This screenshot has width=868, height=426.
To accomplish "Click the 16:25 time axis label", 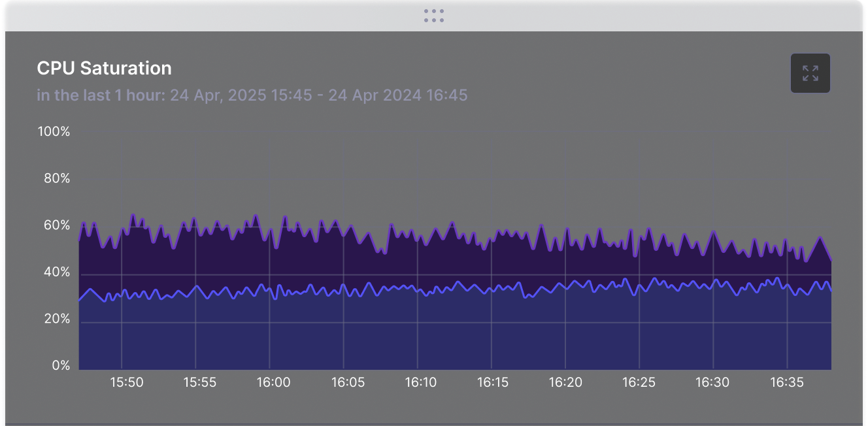I will pos(639,383).
